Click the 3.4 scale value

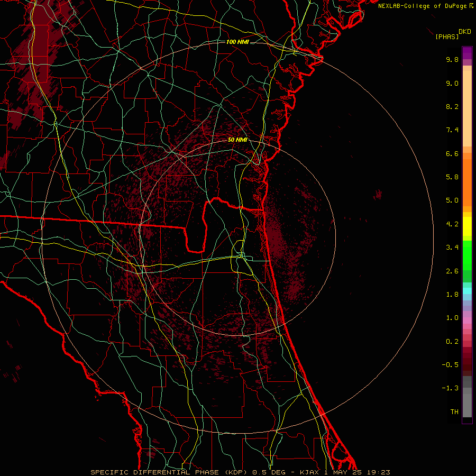[x=452, y=248]
